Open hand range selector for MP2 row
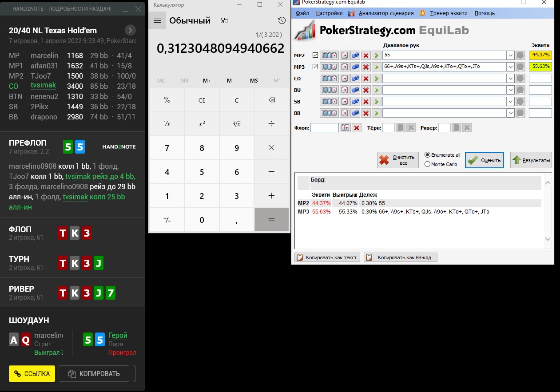Screen dimensions: 560x392 click(329, 55)
